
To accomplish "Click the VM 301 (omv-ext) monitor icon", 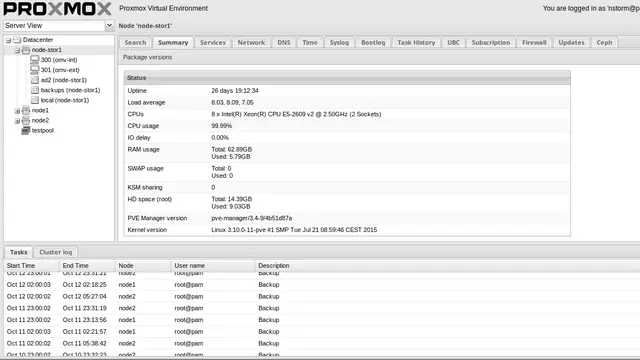I will (x=35, y=70).
